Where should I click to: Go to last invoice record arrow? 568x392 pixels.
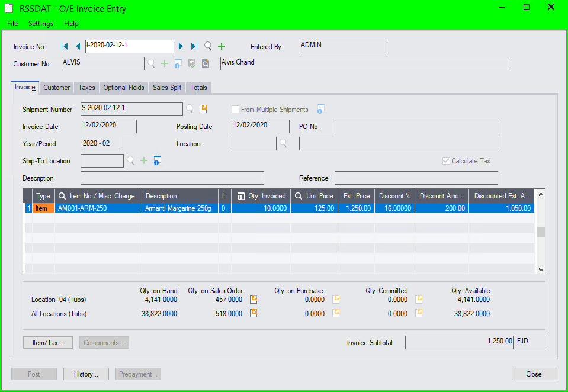194,46
